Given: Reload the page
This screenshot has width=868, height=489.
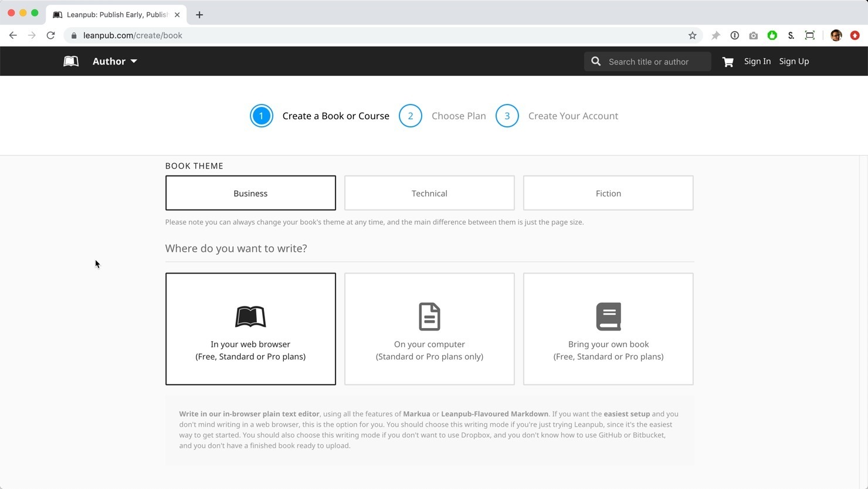Looking at the screenshot, I should pos(51,35).
